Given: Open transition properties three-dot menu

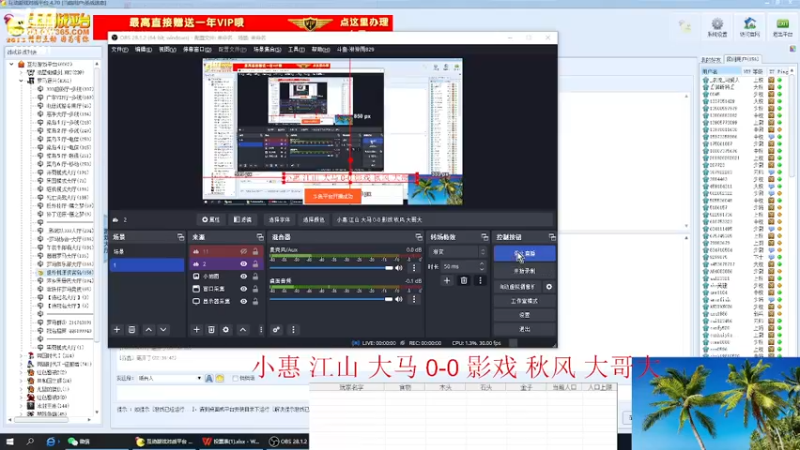Looking at the screenshot, I should click(480, 280).
